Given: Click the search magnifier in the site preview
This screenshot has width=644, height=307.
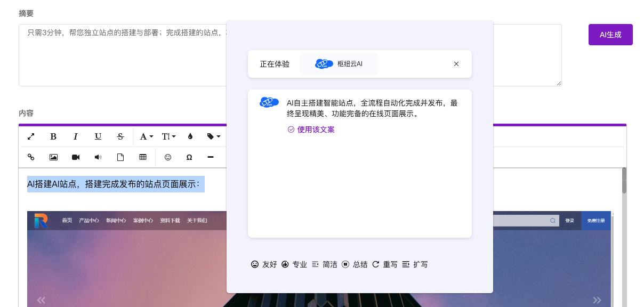Looking at the screenshot, I should click(553, 220).
